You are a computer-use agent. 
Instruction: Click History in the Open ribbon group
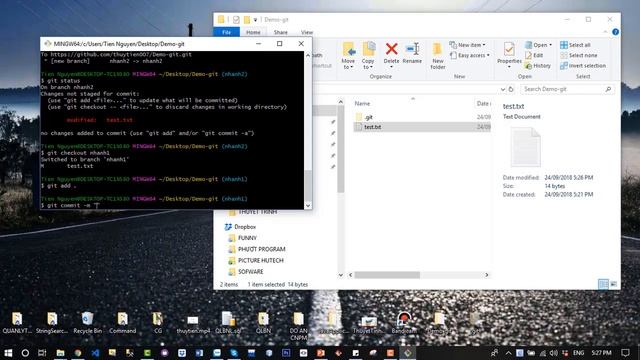[538, 65]
